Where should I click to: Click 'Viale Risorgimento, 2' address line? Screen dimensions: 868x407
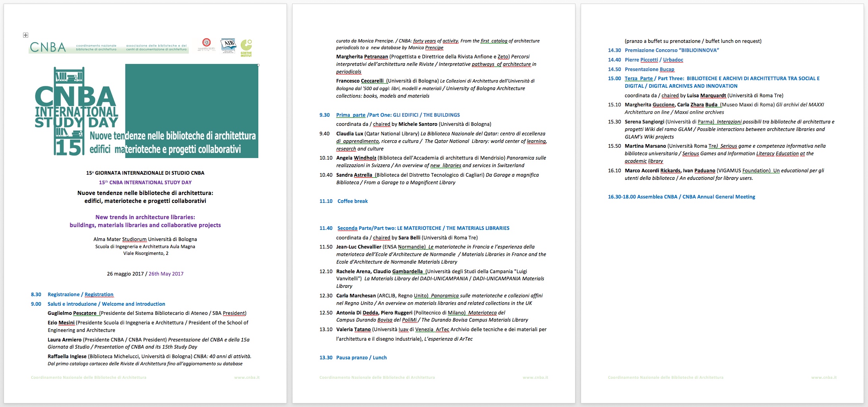tap(145, 253)
